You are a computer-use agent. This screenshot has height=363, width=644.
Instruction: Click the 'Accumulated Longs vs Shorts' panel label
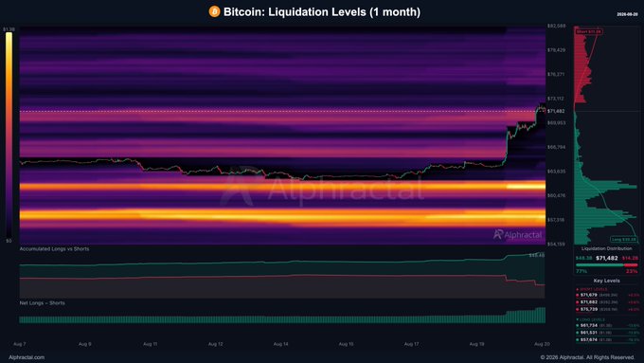54,248
